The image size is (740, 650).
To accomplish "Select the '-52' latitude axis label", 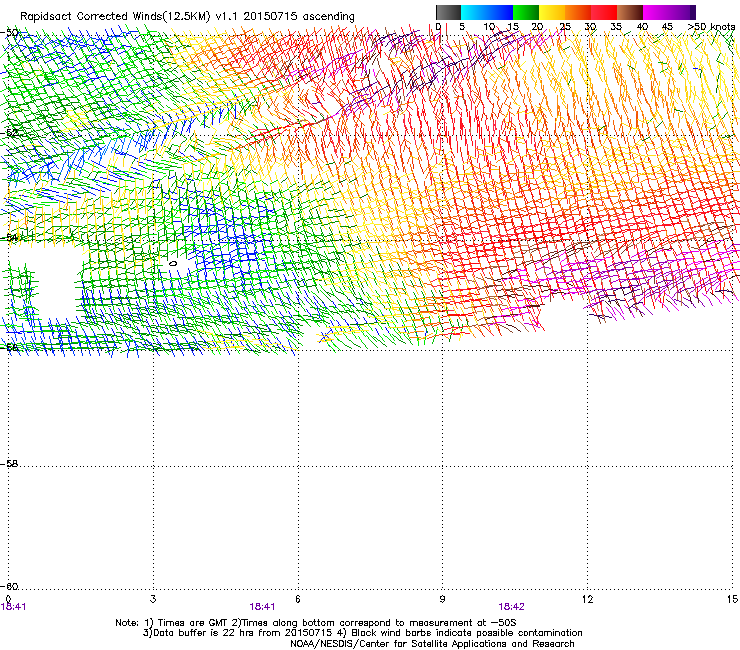I will [9, 133].
